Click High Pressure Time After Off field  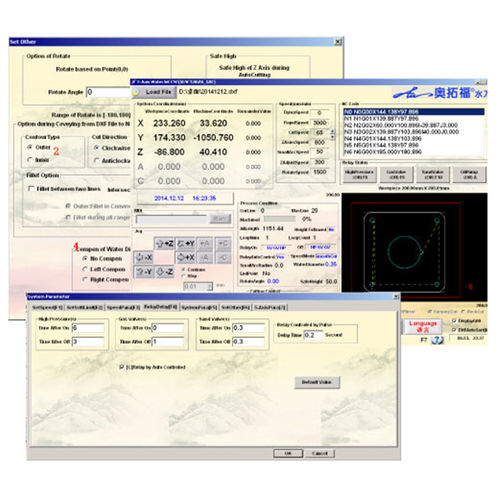88,342
